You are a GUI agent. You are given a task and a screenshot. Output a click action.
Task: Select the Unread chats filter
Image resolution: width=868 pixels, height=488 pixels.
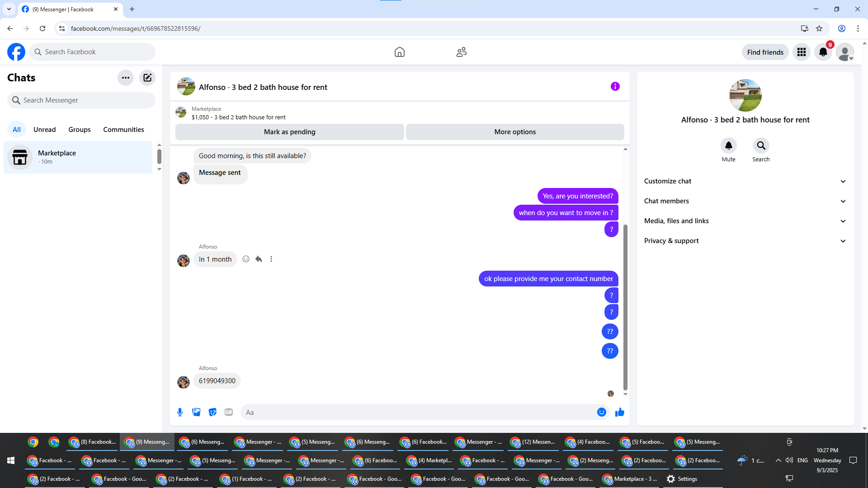[x=45, y=130]
